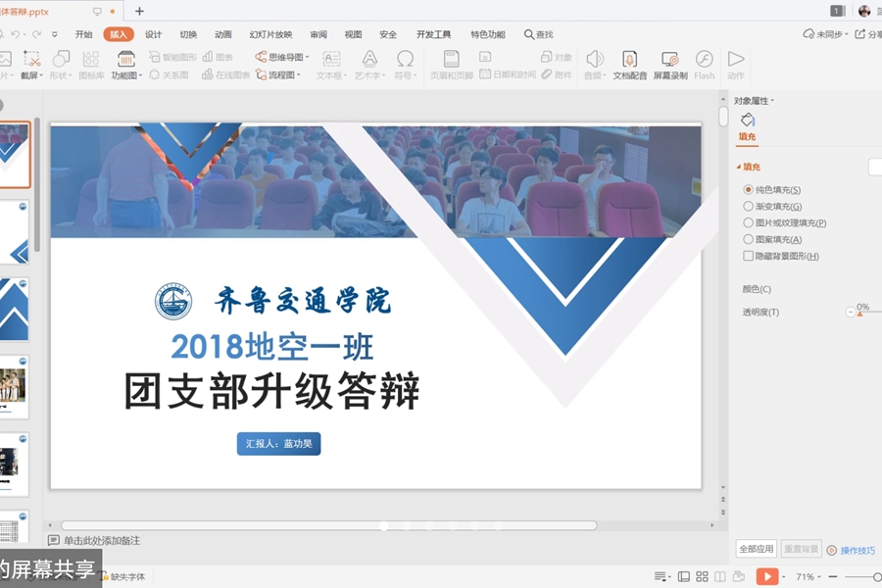
Task: Click the 音频 audio icon
Action: click(x=595, y=59)
